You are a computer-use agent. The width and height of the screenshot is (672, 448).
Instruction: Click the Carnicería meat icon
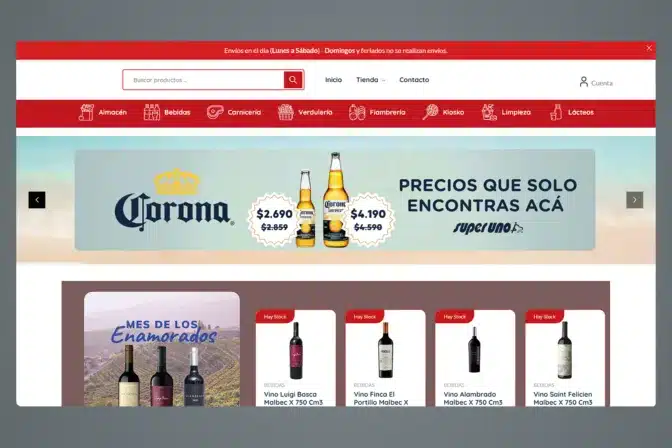click(x=215, y=112)
